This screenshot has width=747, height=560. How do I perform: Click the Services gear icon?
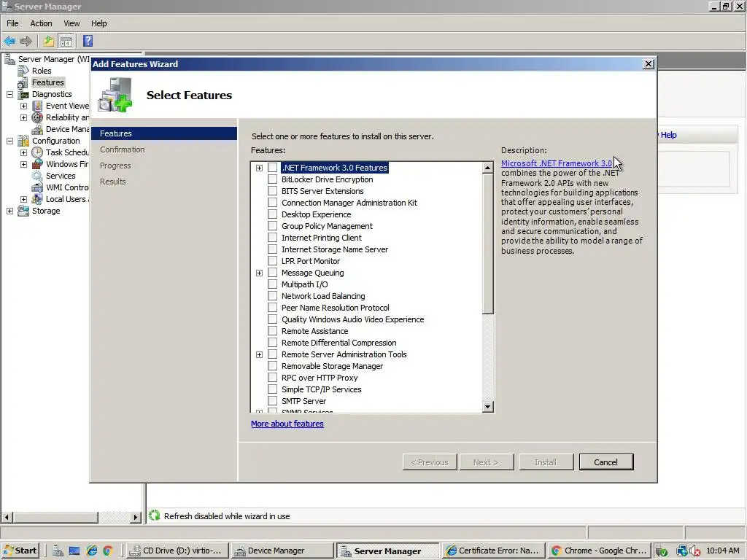(x=37, y=176)
